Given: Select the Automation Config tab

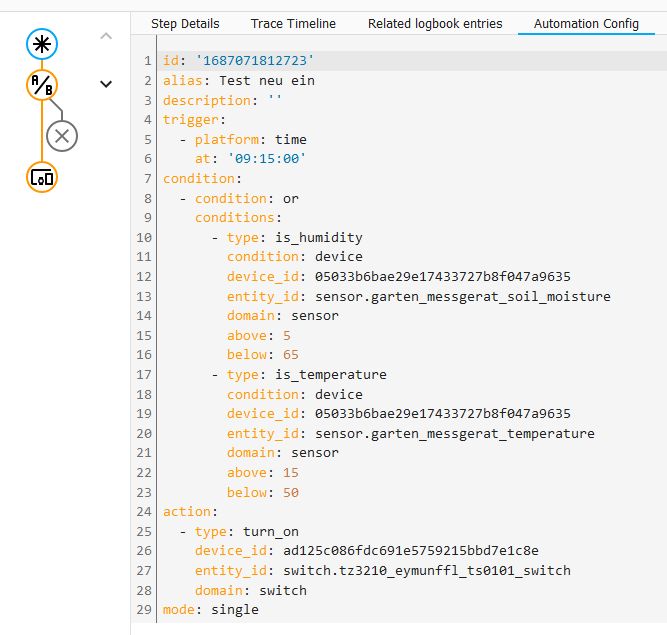Looking at the screenshot, I should click(x=586, y=23).
